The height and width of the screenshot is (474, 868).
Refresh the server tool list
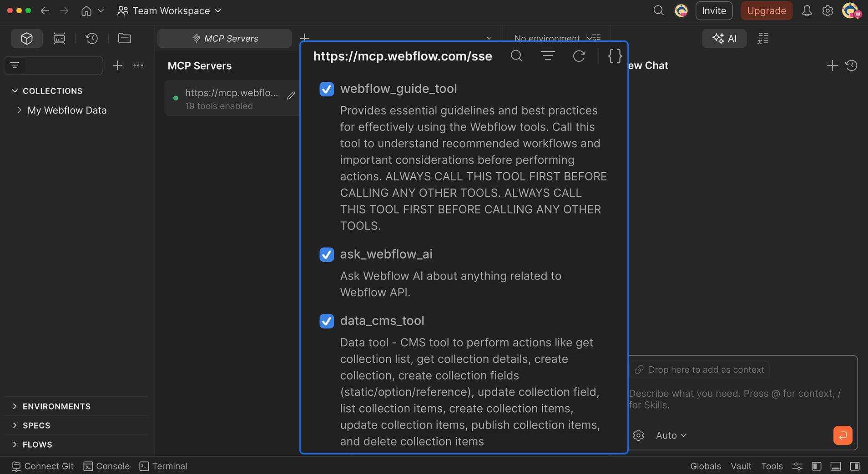pos(579,56)
